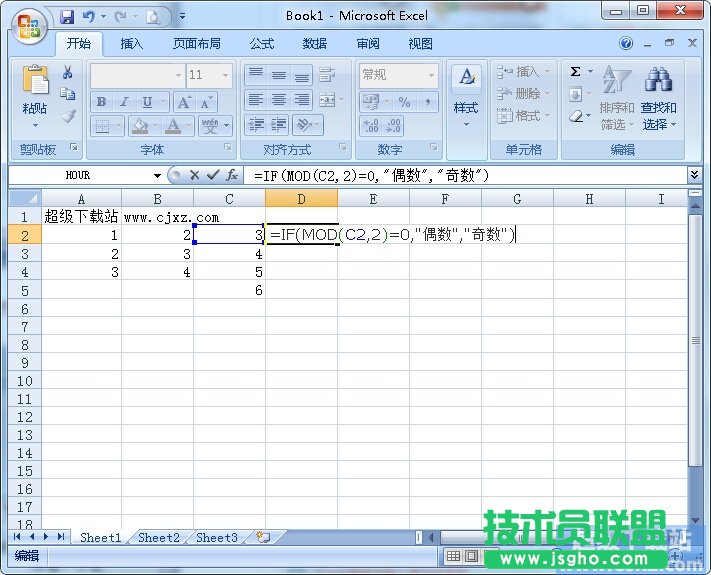Click the Office button logo
The width and height of the screenshot is (711, 575).
point(29,26)
